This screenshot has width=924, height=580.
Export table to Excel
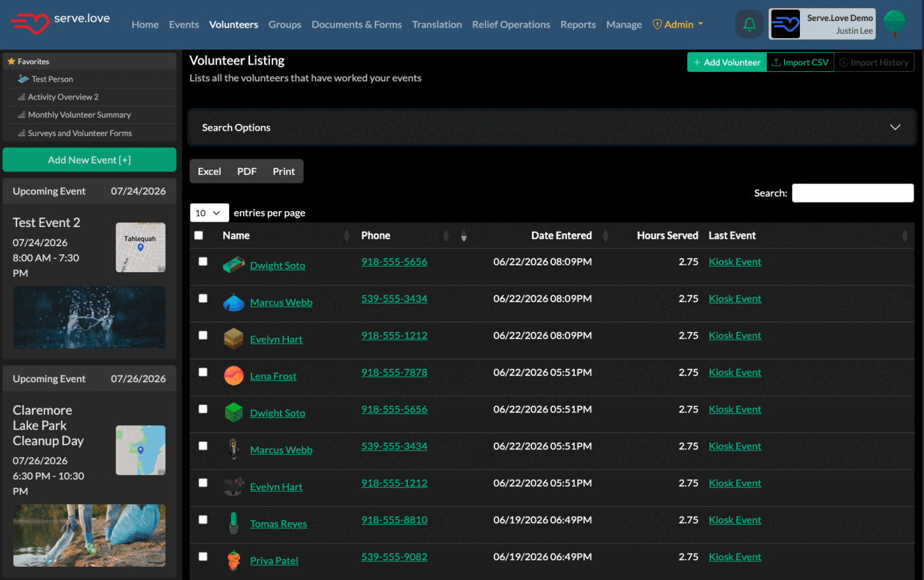tap(209, 171)
